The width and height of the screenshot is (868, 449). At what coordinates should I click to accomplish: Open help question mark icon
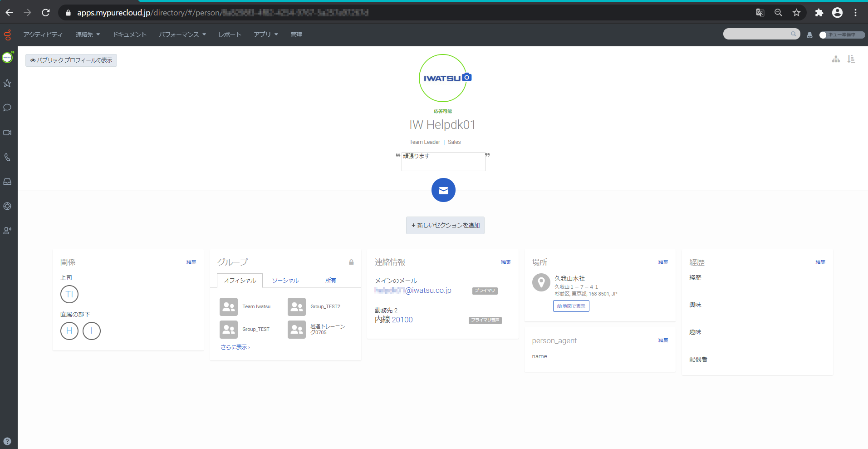pyautogui.click(x=7, y=441)
